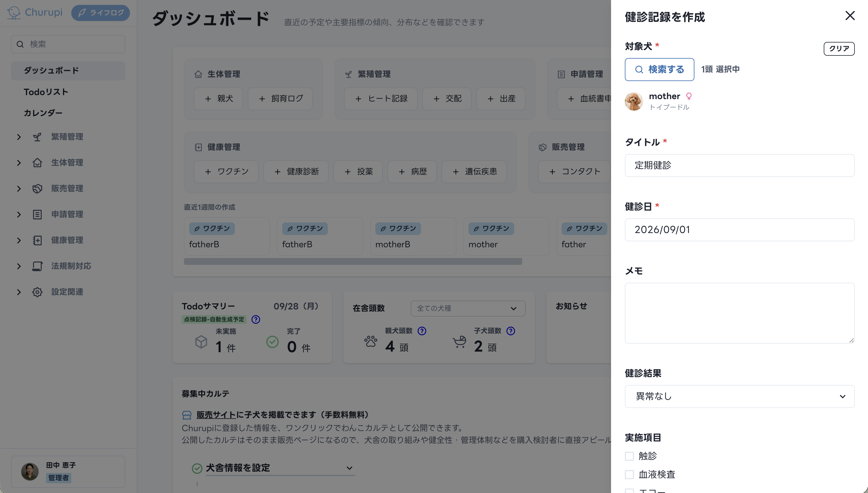This screenshot has width=868, height=493.
Task: Click the 健康管理 medical icon in sidebar
Action: point(37,240)
